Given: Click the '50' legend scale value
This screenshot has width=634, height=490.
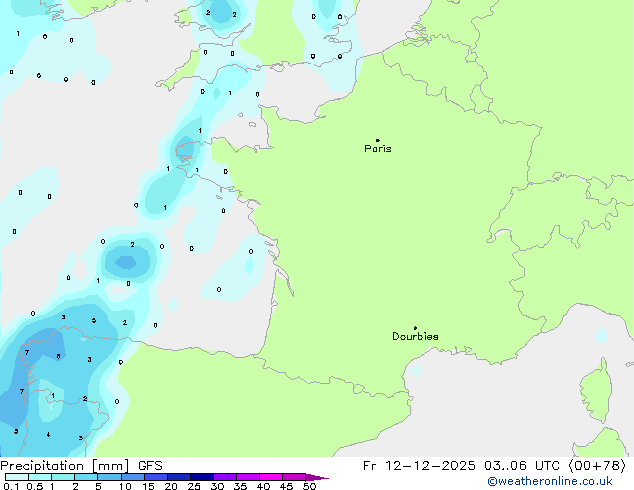Looking at the screenshot, I should click(310, 486).
